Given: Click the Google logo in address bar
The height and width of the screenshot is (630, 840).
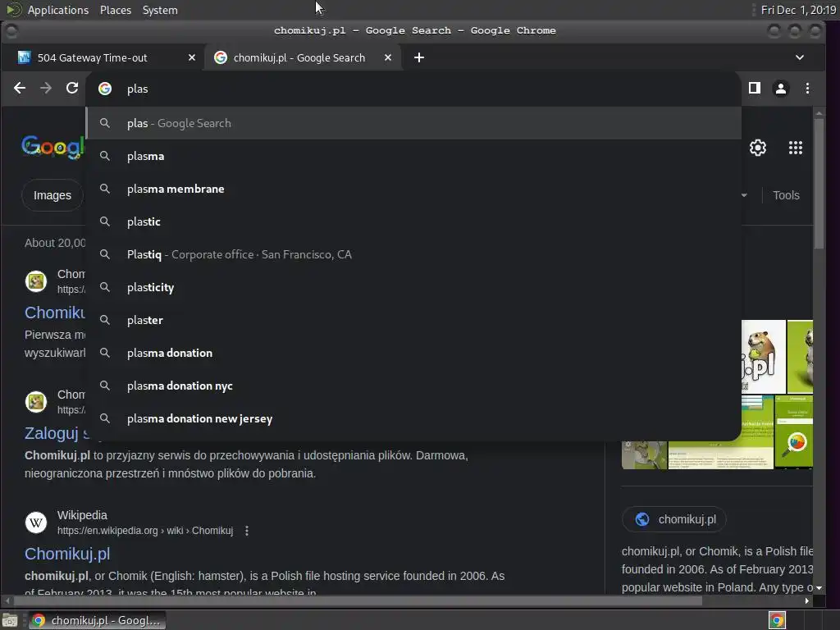Looking at the screenshot, I should [105, 89].
